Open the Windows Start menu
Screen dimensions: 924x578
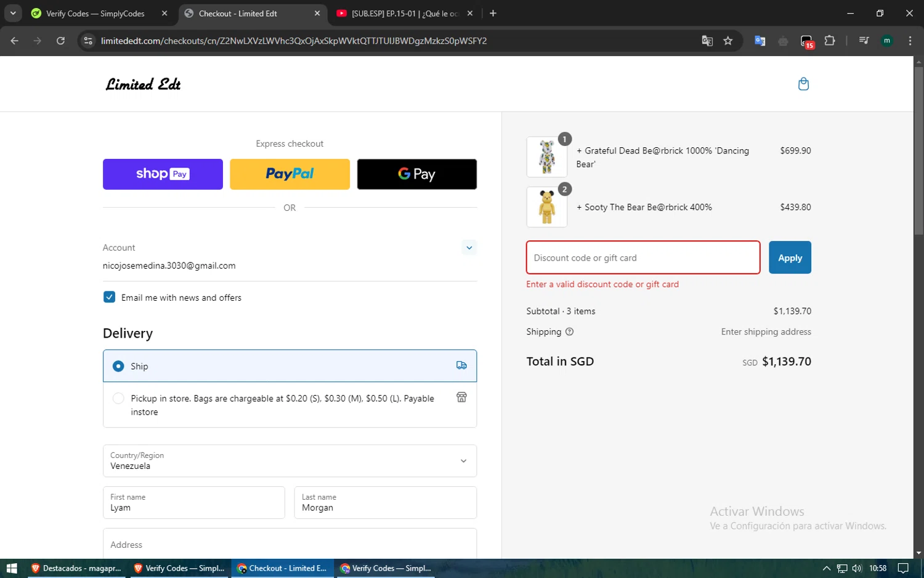coord(12,568)
